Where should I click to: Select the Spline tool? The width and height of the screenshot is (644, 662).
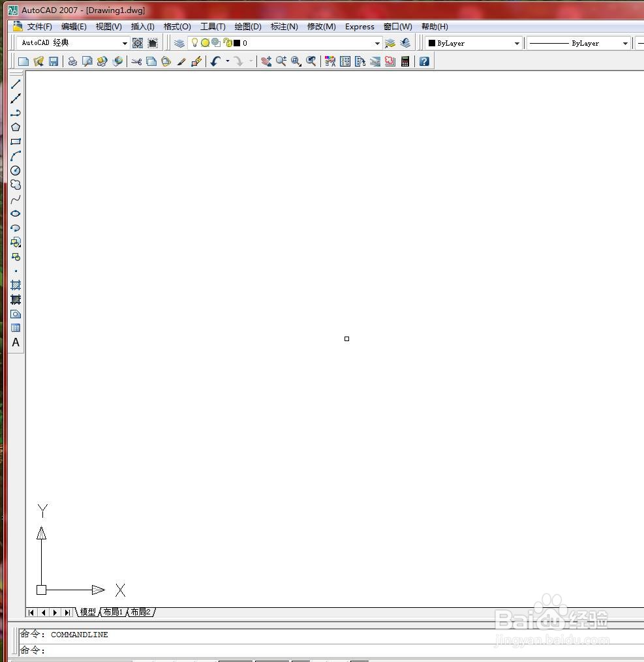16,200
